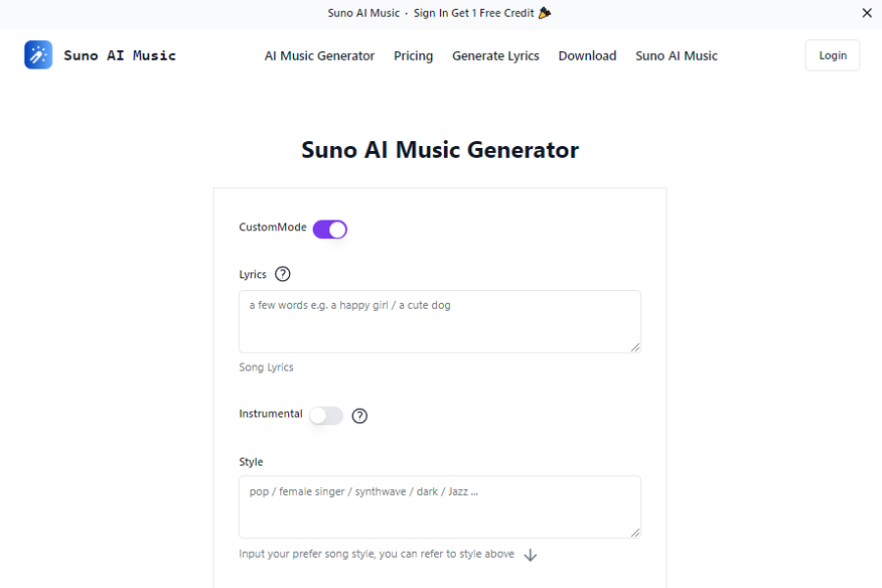Click the Suno AI Music nav link
This screenshot has height=588, width=882.
[x=675, y=56]
